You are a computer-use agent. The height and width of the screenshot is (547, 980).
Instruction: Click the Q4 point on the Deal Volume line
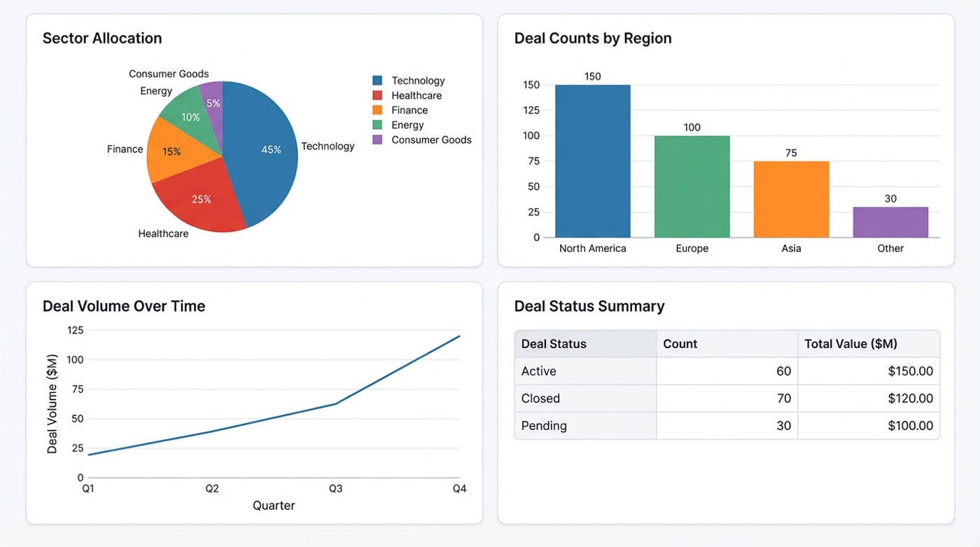point(460,335)
